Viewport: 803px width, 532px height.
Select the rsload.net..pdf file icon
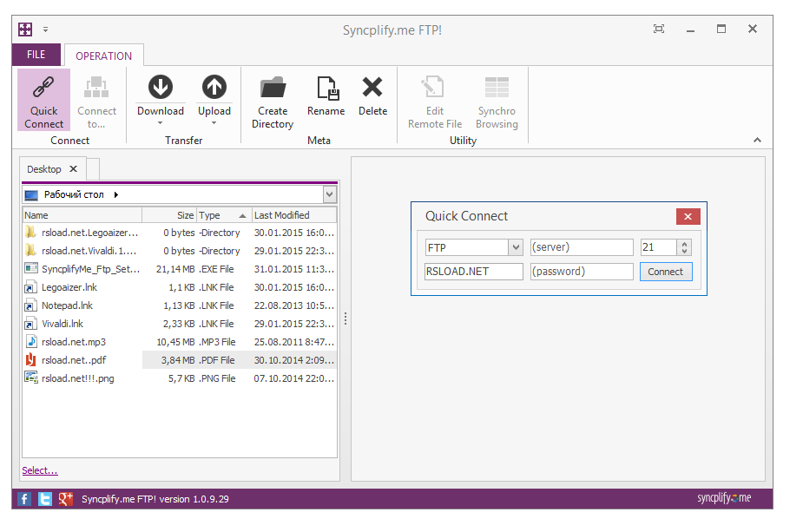click(x=30, y=359)
